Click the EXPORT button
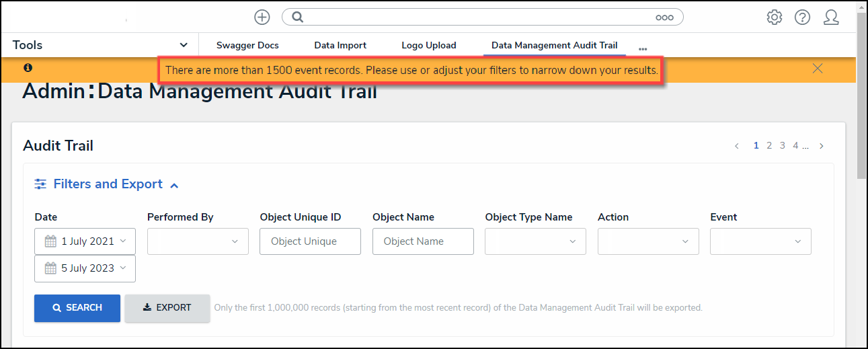Viewport: 868px width, 349px height. (x=167, y=308)
